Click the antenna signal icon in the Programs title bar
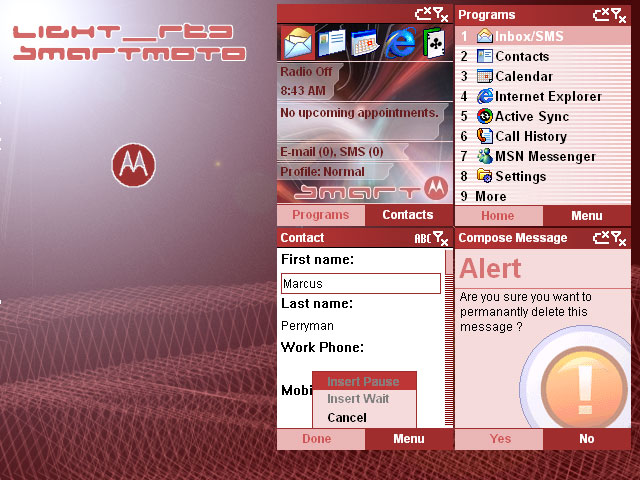This screenshot has width=640, height=480. pyautogui.click(x=619, y=15)
